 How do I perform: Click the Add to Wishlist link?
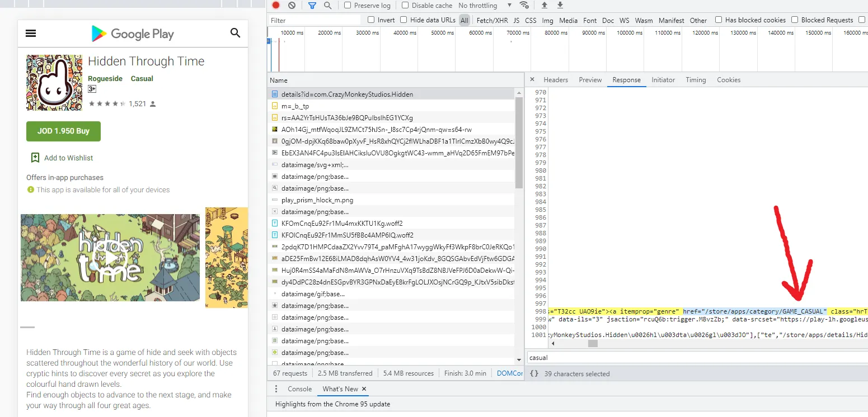coord(68,158)
